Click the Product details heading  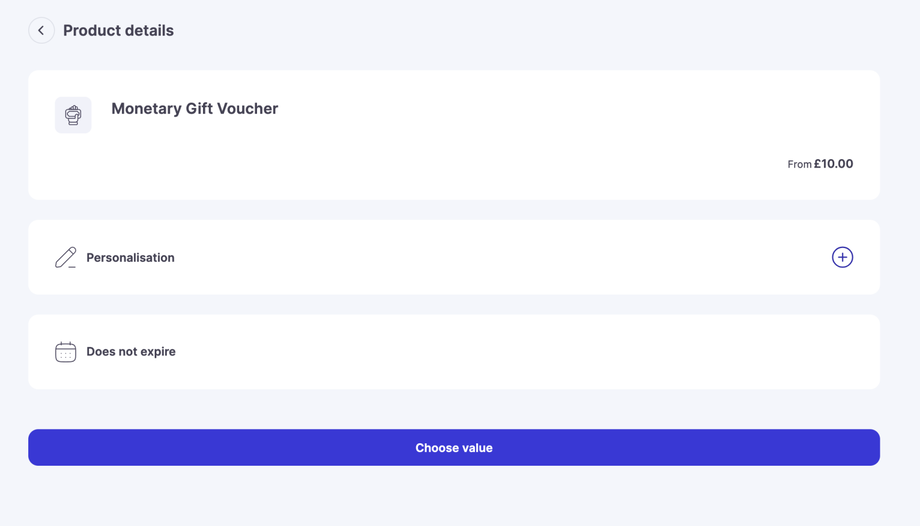click(118, 31)
